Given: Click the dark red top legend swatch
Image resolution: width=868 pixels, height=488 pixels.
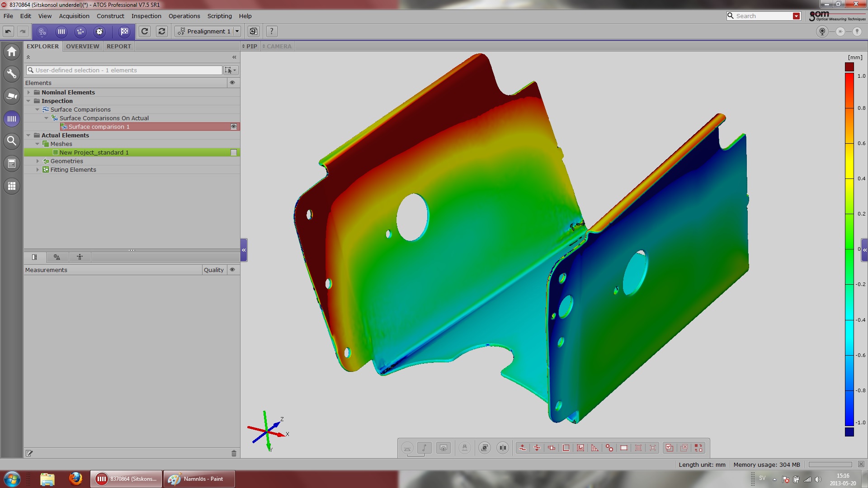Looking at the screenshot, I should click(x=849, y=67).
